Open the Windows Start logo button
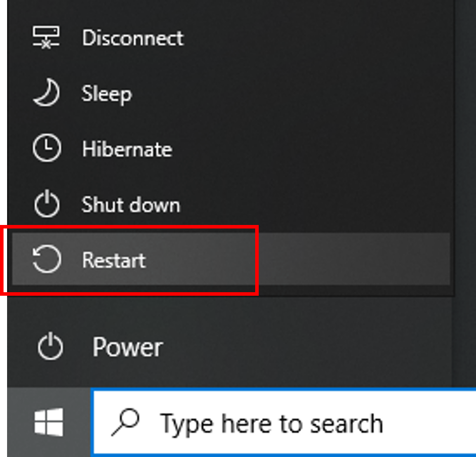The image size is (476, 457). [49, 422]
